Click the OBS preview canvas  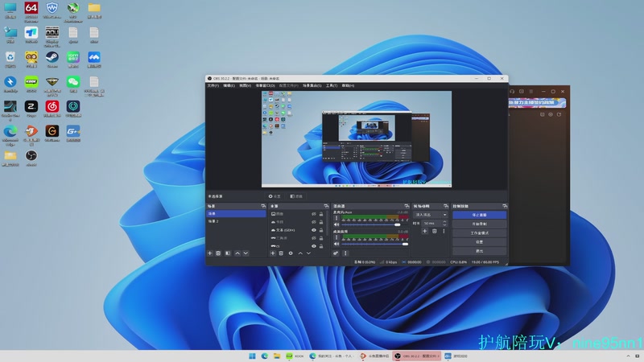(x=357, y=139)
